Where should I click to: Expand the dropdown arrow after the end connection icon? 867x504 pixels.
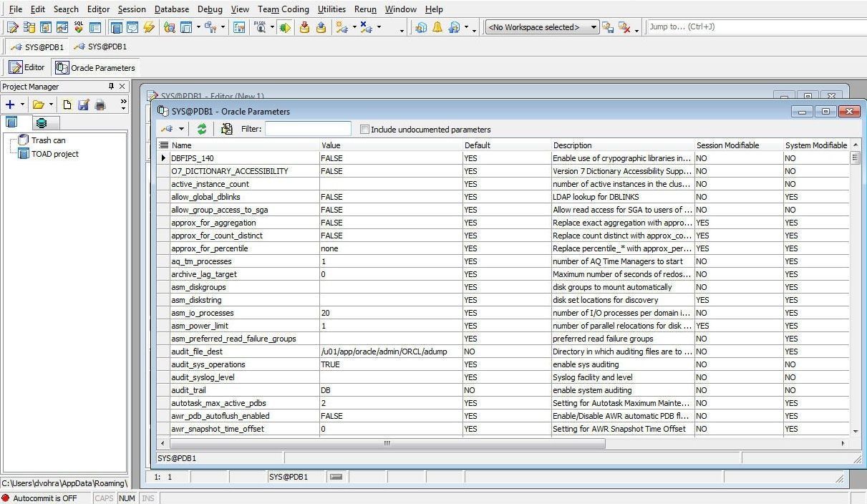tap(379, 27)
